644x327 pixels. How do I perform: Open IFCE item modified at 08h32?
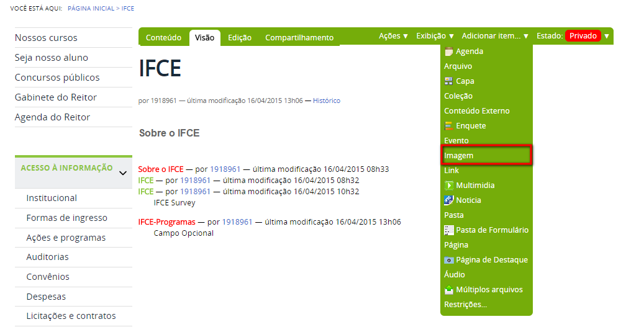[x=146, y=180]
